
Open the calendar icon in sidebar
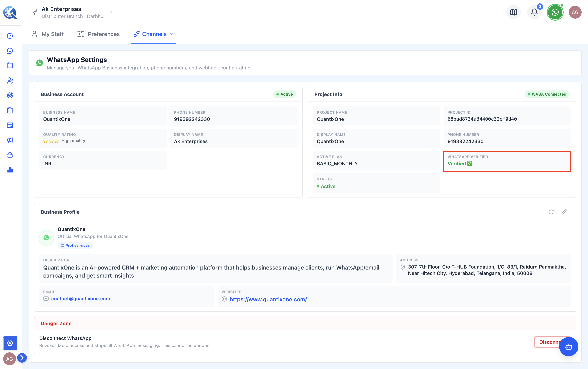[10, 65]
